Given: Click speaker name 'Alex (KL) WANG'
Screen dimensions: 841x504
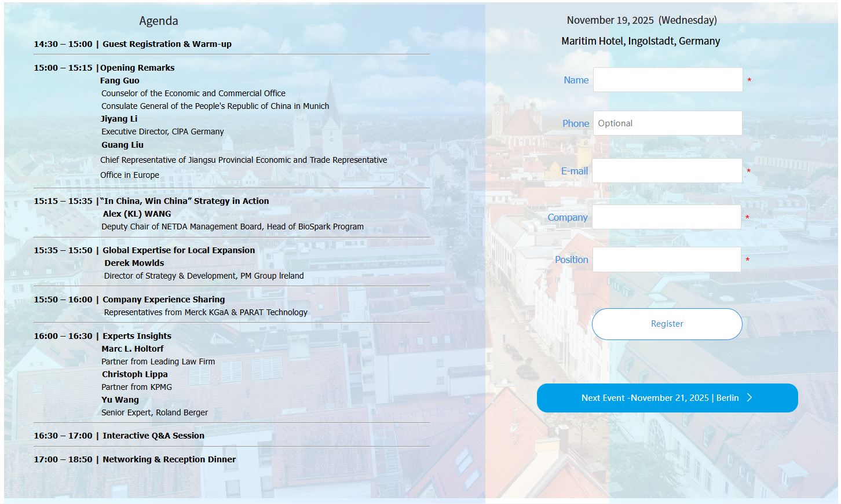Looking at the screenshot, I should pyautogui.click(x=137, y=214).
